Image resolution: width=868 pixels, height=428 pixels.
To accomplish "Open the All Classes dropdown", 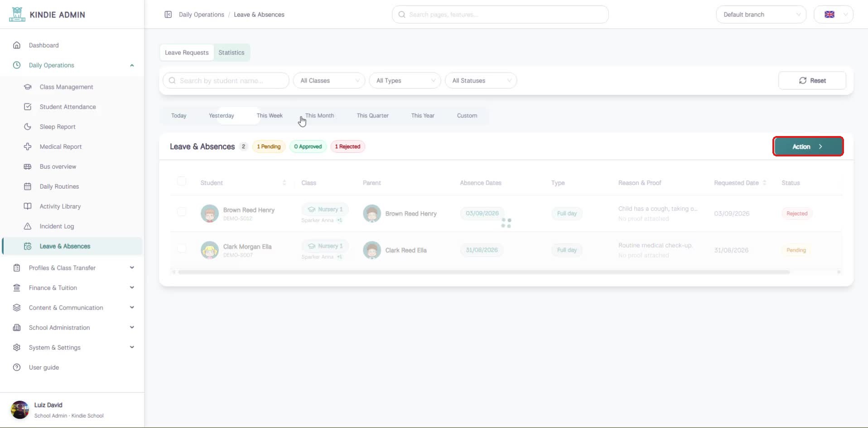I will point(329,81).
